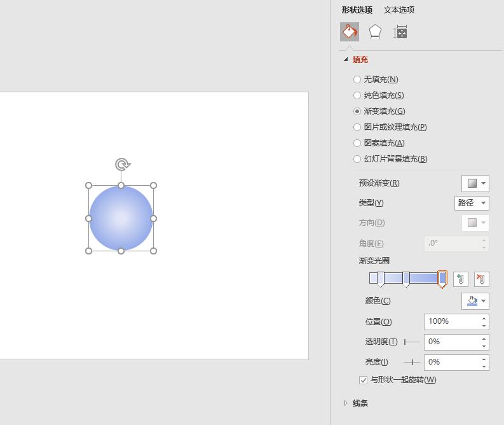Decrease 亮度 with the down arrow

coord(484,366)
